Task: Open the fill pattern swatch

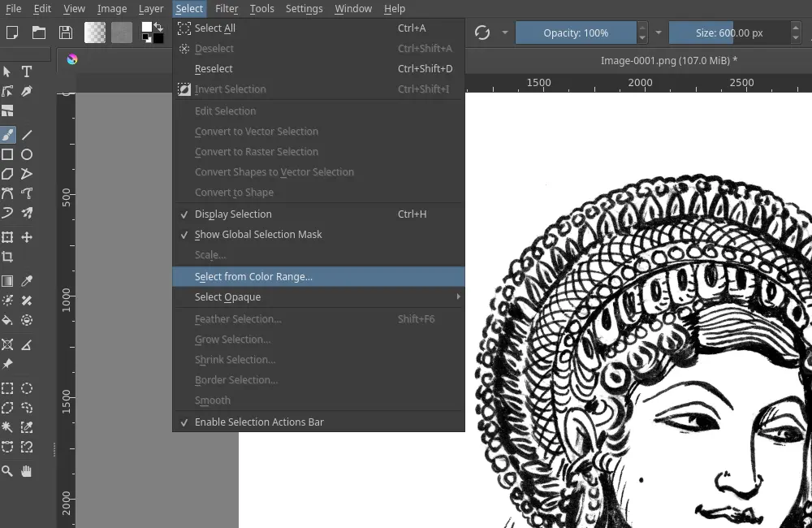Action: click(x=122, y=32)
